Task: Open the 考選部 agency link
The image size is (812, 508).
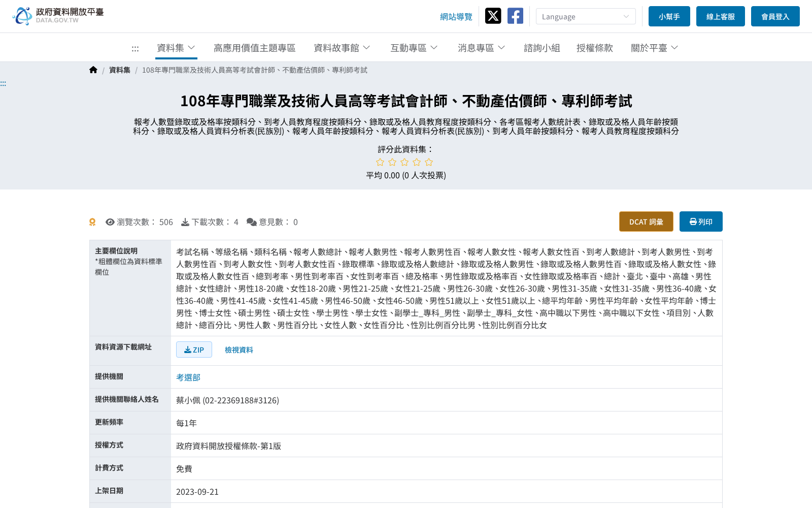Action: point(188,377)
